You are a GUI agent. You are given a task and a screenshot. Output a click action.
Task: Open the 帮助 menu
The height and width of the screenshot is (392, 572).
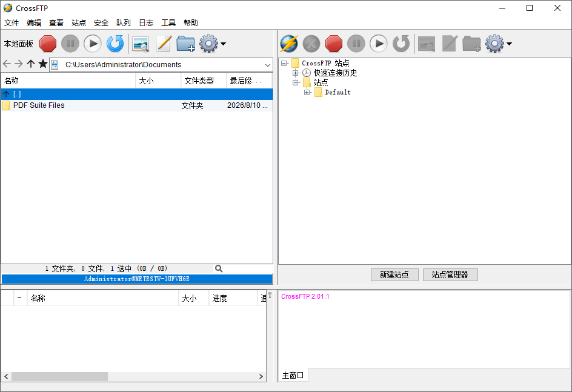191,23
